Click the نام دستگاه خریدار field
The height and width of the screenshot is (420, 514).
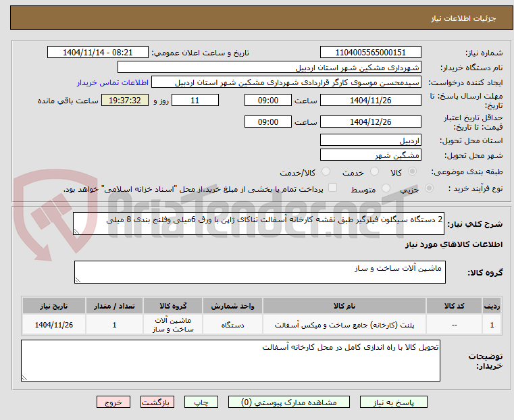(269, 67)
